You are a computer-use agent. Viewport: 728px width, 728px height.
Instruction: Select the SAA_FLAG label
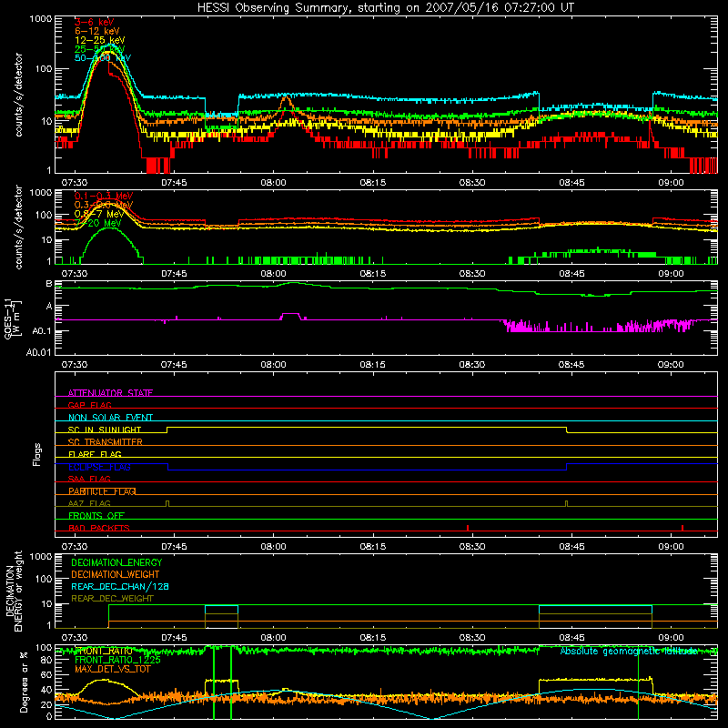pos(89,479)
